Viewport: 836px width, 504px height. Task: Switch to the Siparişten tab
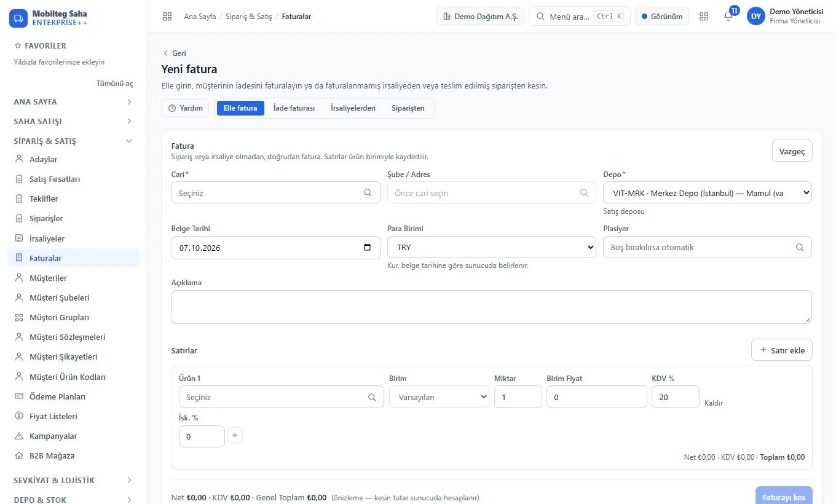click(408, 108)
